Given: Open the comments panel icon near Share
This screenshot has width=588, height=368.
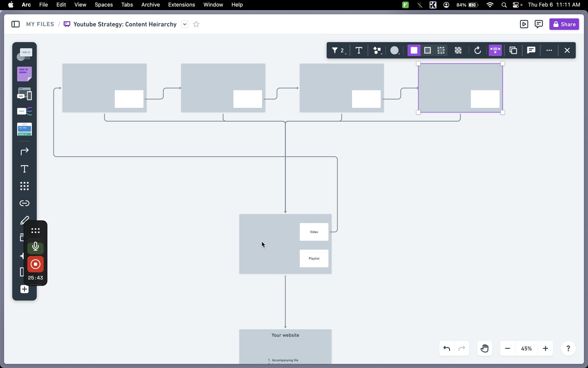Looking at the screenshot, I should [538, 24].
